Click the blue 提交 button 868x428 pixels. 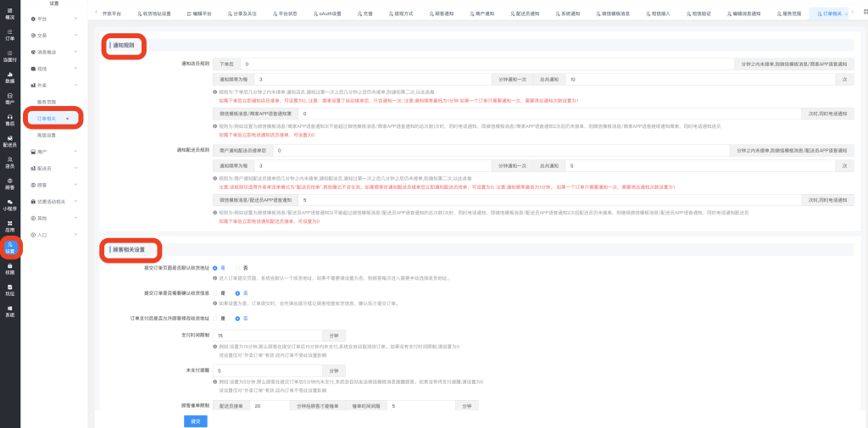[195, 420]
